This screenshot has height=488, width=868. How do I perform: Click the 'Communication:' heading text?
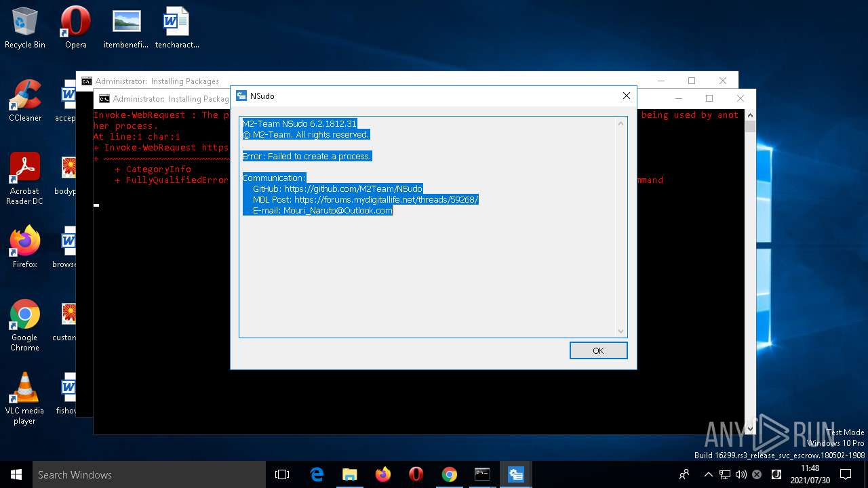[274, 178]
